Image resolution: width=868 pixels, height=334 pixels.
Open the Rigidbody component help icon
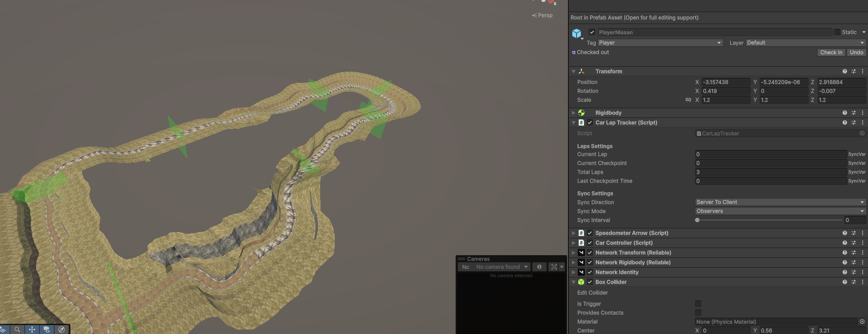coord(845,113)
